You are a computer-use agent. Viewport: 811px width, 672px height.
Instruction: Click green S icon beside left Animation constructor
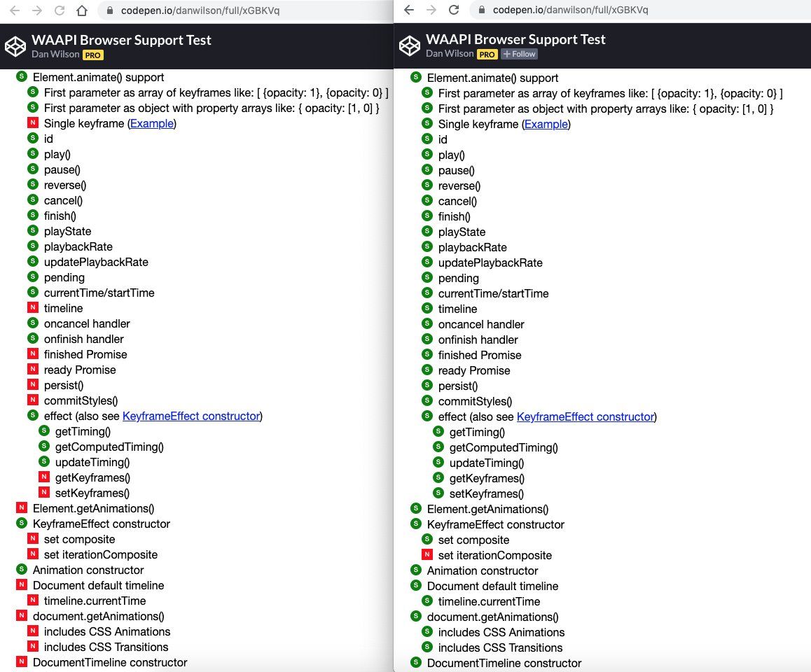click(21, 570)
